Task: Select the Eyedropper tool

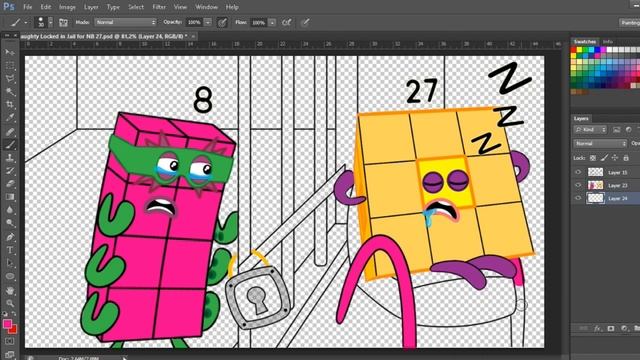Action: [x=10, y=118]
